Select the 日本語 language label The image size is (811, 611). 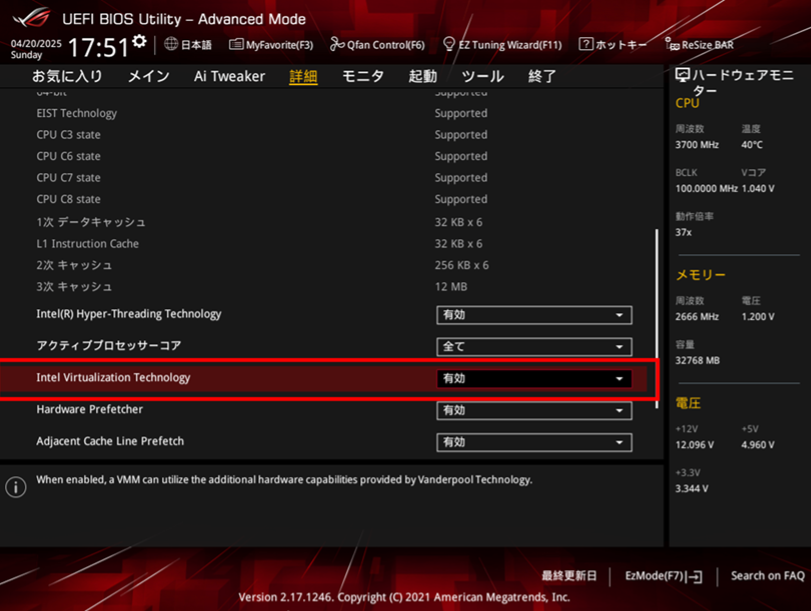[196, 44]
